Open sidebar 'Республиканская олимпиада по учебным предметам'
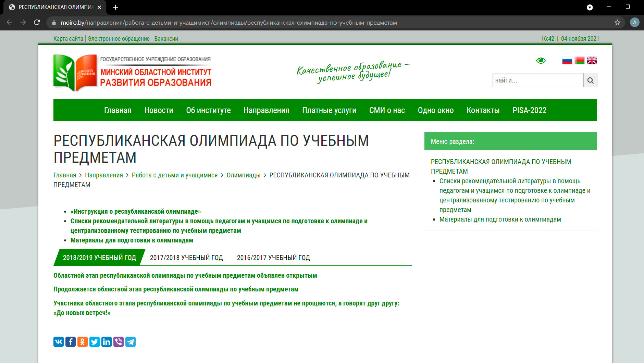The width and height of the screenshot is (644, 363). 501,166
